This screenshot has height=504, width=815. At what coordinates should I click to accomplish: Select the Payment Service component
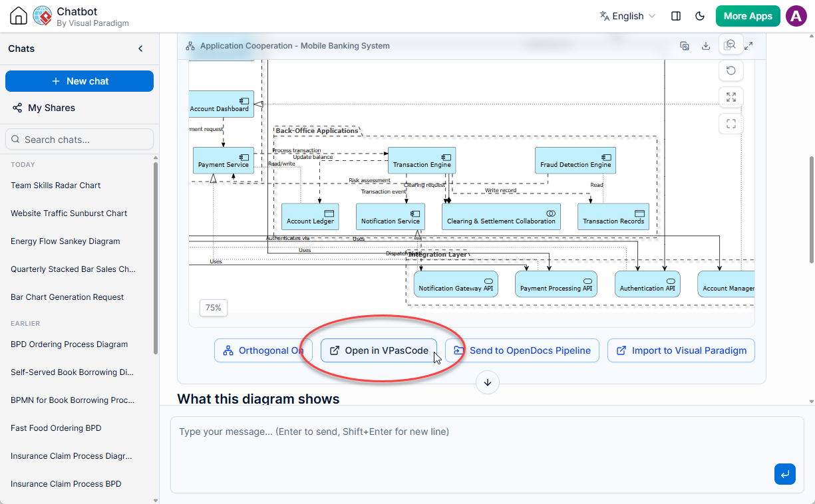(x=224, y=160)
